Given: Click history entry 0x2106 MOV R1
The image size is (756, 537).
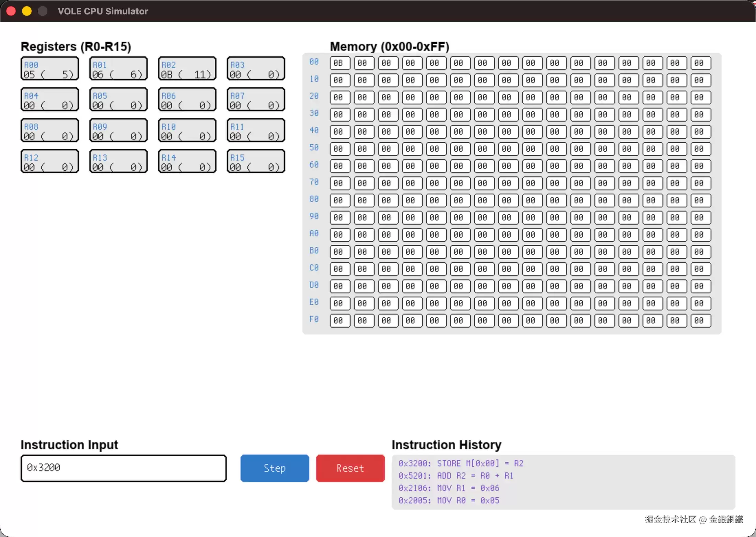Looking at the screenshot, I should pyautogui.click(x=449, y=488).
